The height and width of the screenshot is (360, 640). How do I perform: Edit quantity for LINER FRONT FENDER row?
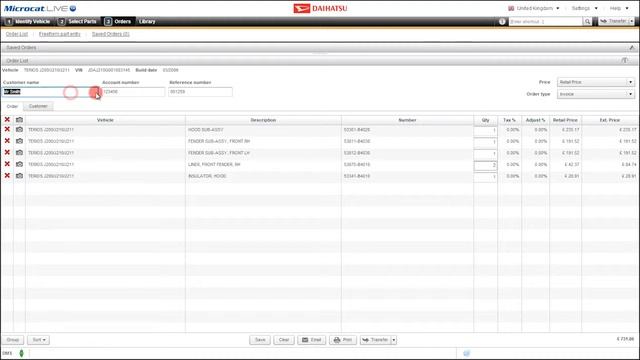click(485, 165)
